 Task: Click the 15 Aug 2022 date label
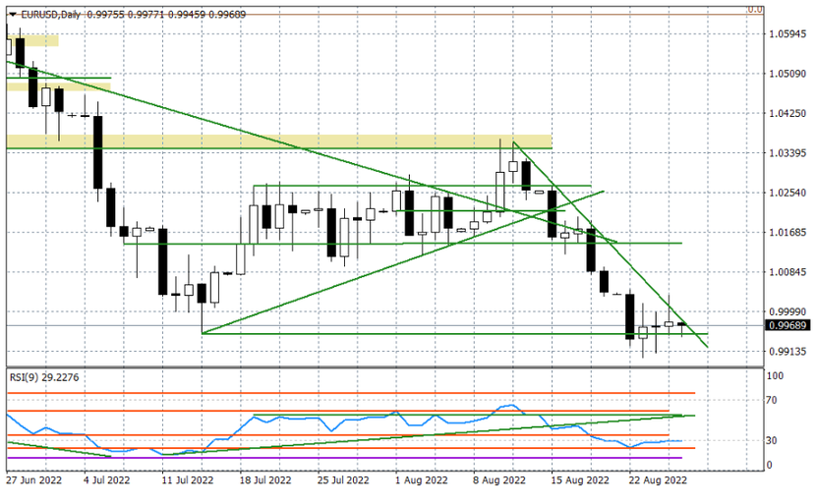[x=580, y=480]
